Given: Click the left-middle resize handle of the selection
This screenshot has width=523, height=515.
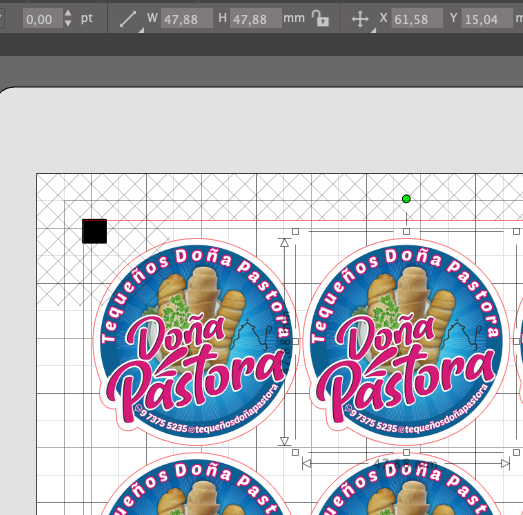Looking at the screenshot, I should click(x=295, y=342).
